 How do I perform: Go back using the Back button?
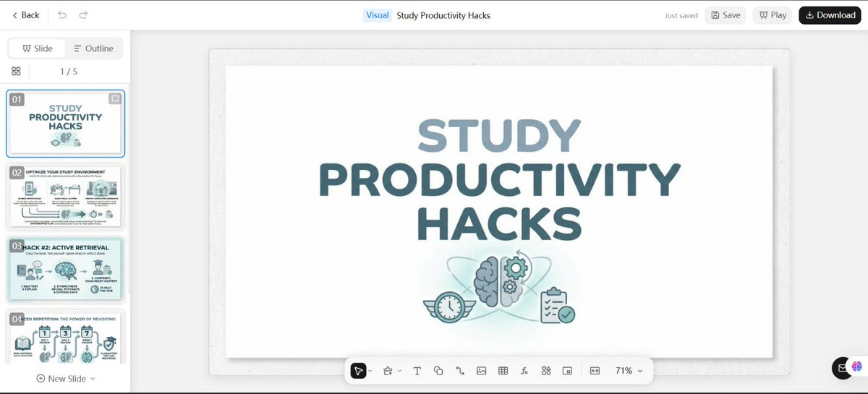pos(26,15)
